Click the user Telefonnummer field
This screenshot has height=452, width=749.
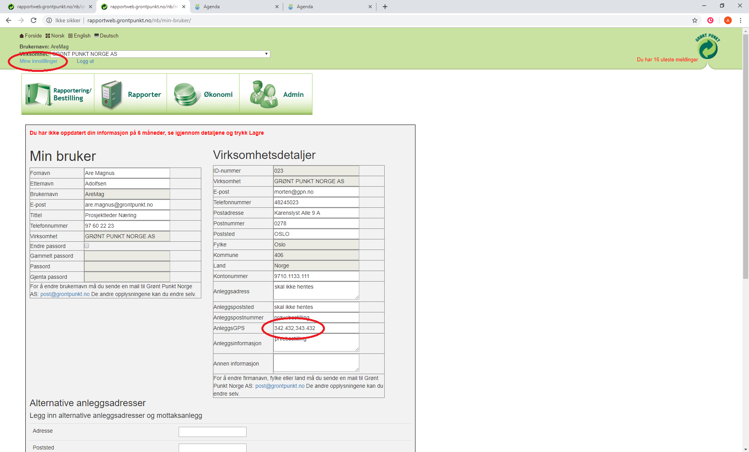tap(127, 226)
